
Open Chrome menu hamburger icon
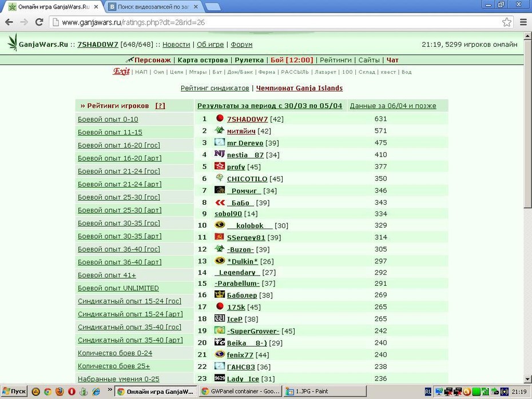point(523,22)
